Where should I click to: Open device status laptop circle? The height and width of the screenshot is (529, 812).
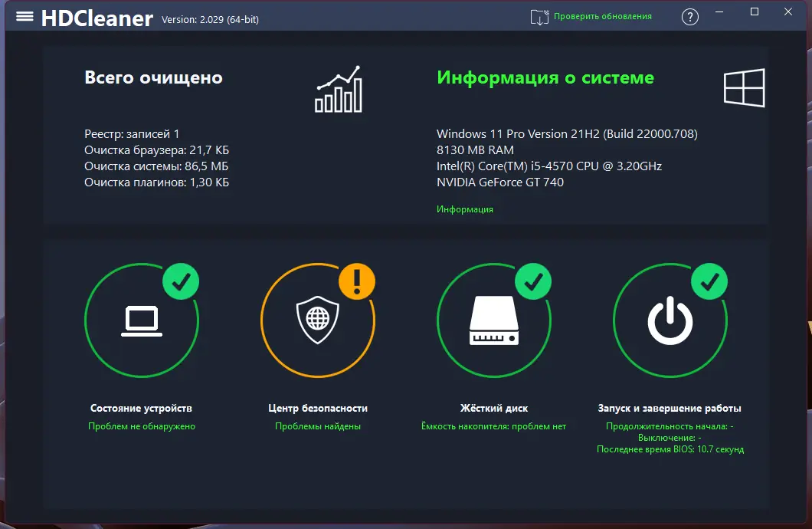pos(142,320)
